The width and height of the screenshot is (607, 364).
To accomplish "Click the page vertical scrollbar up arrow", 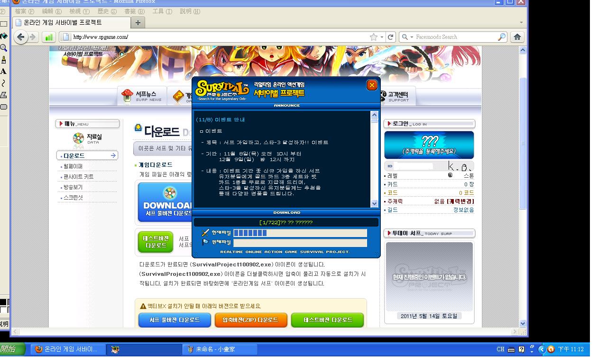I will coord(523,50).
